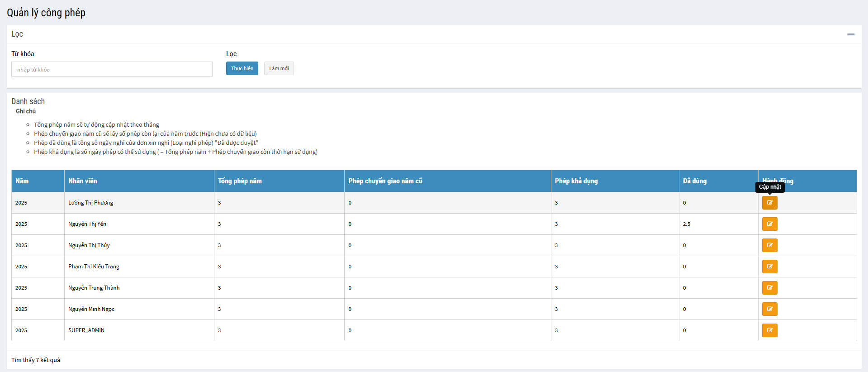Click the Nhân viên column header

coord(83,181)
